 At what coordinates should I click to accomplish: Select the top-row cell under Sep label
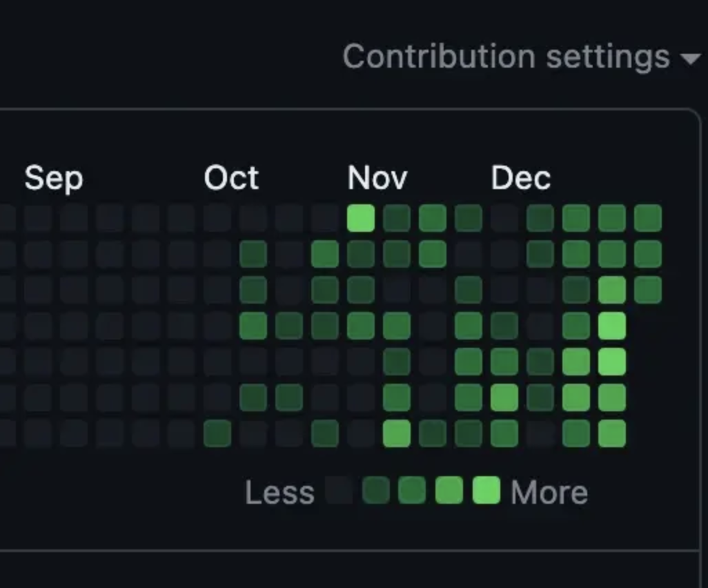(38, 218)
